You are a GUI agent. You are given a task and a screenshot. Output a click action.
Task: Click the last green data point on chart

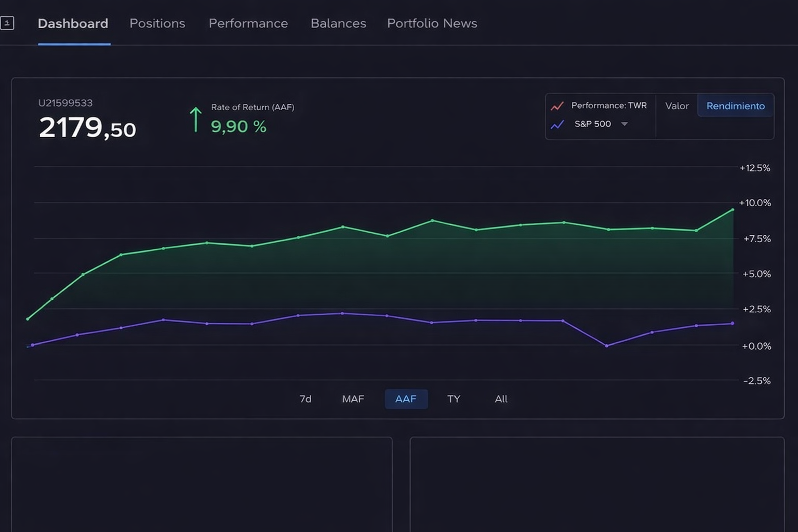[x=733, y=210]
